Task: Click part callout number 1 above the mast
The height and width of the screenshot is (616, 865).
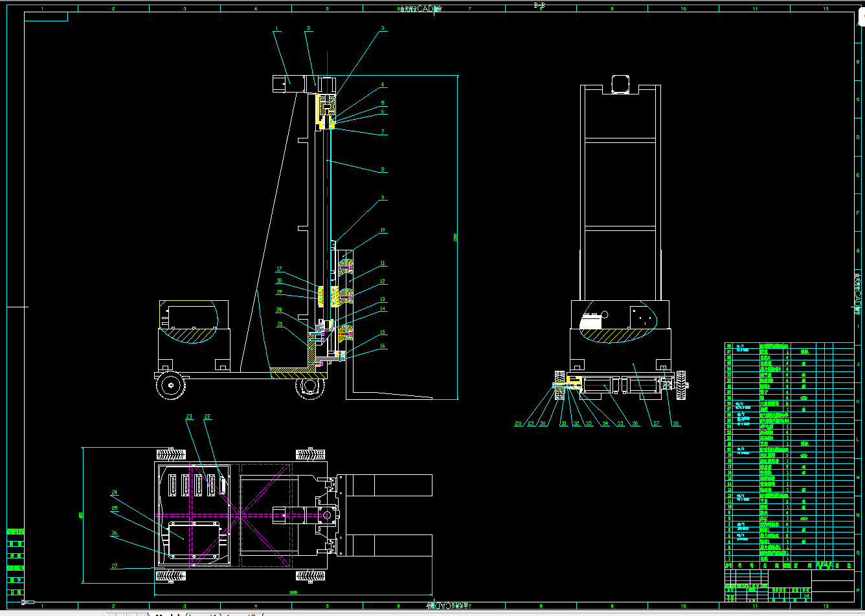Action: pyautogui.click(x=276, y=28)
